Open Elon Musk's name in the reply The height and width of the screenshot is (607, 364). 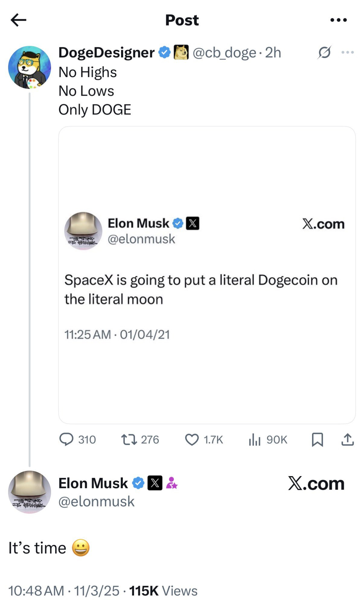(x=93, y=483)
